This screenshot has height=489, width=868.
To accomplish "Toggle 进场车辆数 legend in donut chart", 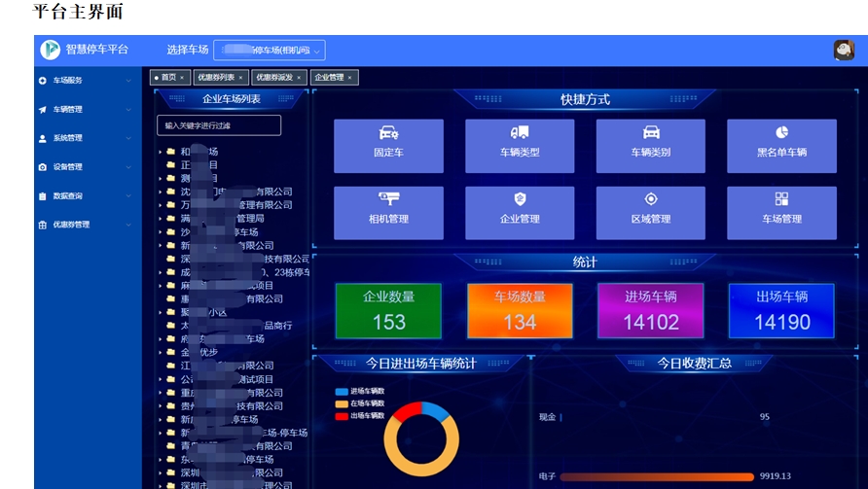I will pos(360,391).
